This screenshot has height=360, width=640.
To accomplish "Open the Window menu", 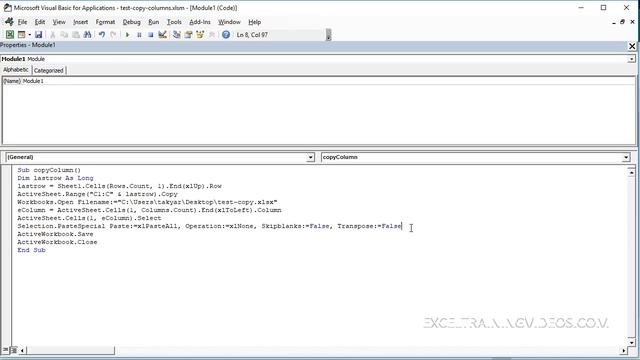I will click(229, 22).
